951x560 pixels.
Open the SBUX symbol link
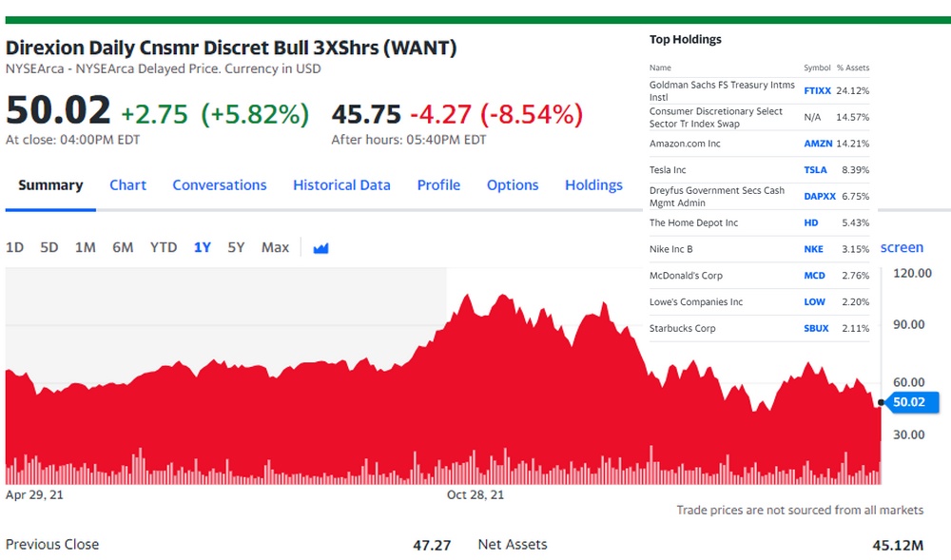pyautogui.click(x=816, y=328)
